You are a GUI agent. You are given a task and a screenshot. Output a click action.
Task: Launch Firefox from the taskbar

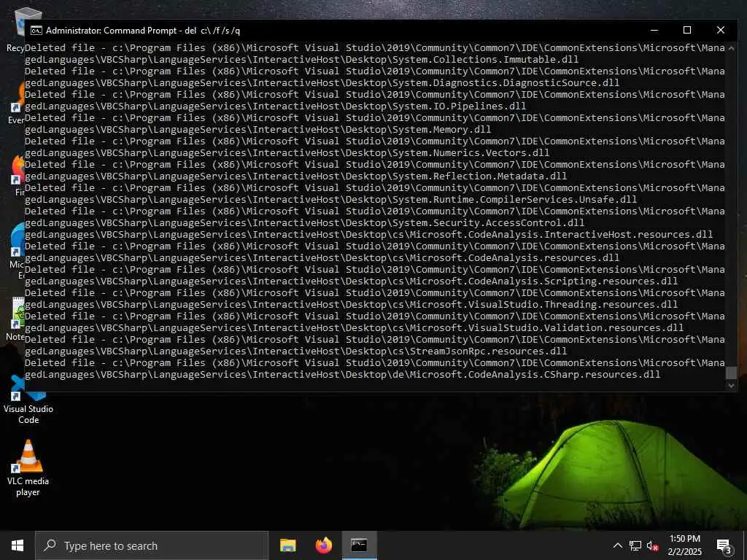coord(323,545)
